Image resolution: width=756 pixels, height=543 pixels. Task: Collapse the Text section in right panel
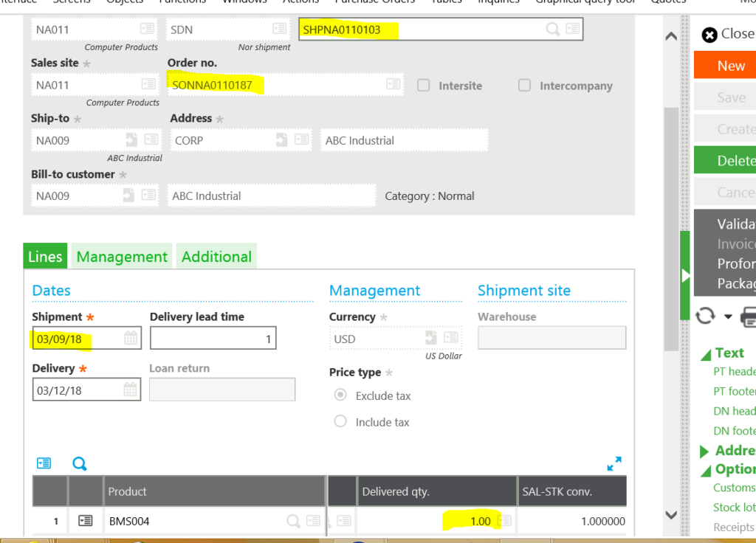[x=706, y=353]
